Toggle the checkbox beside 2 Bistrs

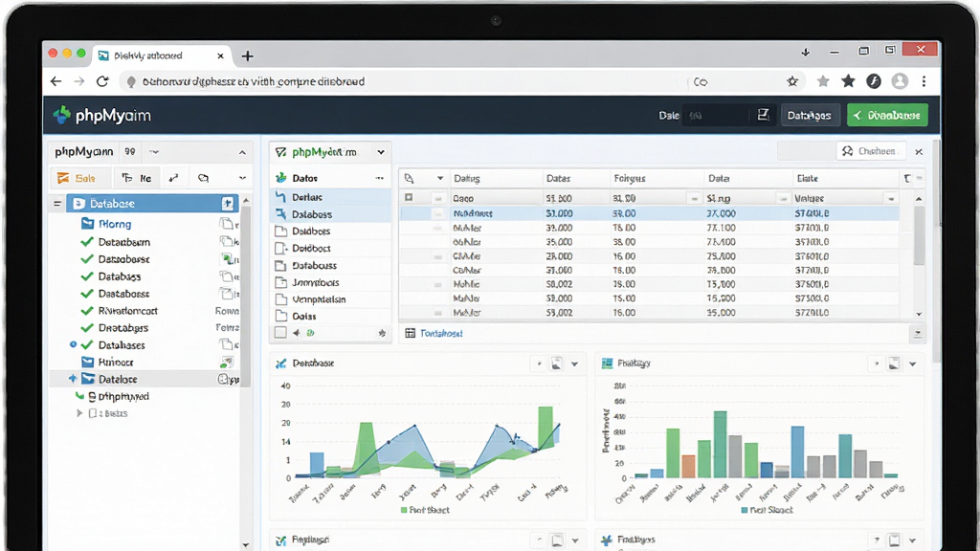pyautogui.click(x=93, y=413)
